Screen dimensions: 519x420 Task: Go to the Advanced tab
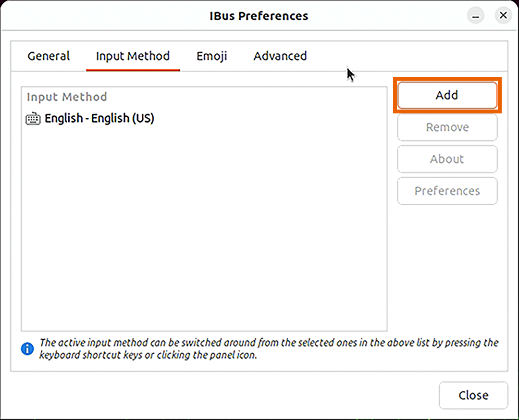[x=280, y=56]
